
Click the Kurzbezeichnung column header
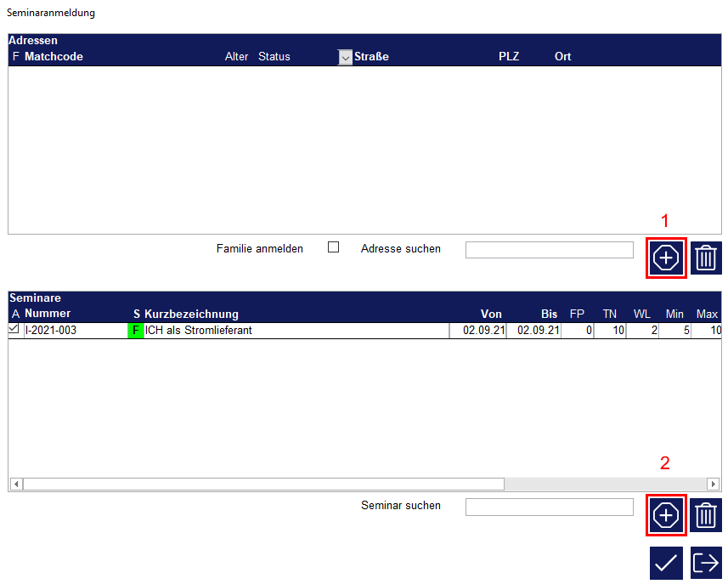tap(191, 315)
